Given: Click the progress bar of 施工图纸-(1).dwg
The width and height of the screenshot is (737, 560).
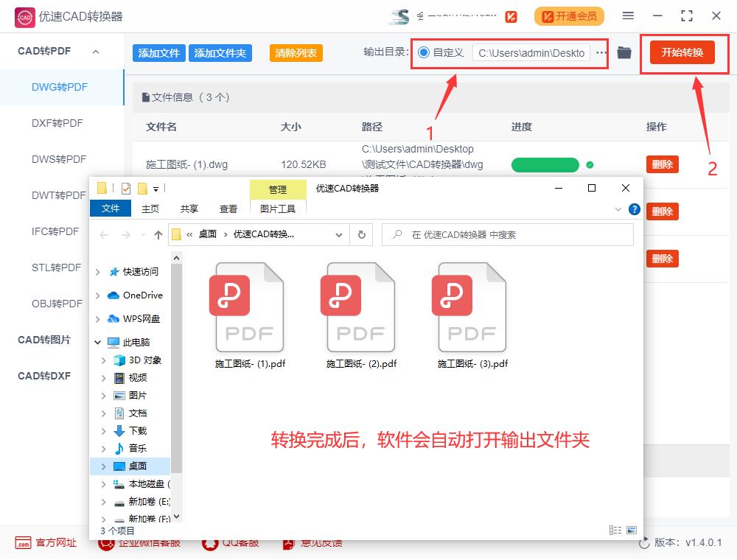Looking at the screenshot, I should tap(545, 165).
